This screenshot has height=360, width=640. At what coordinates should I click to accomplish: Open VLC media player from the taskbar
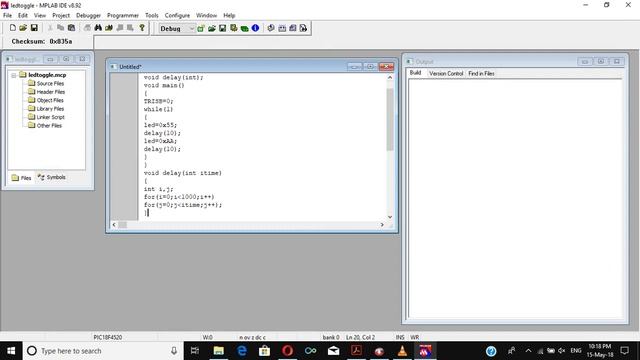click(402, 351)
